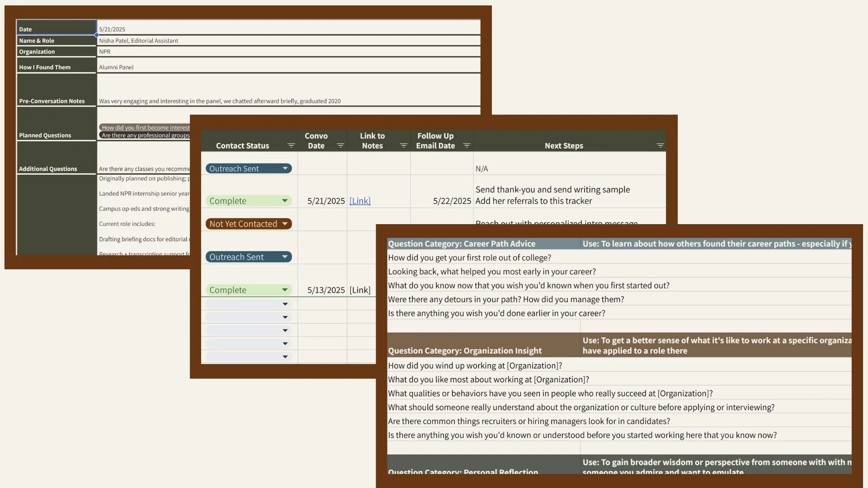The image size is (868, 488).
Task: Open the Not Yet Contacted status dropdown
Action: [x=285, y=224]
